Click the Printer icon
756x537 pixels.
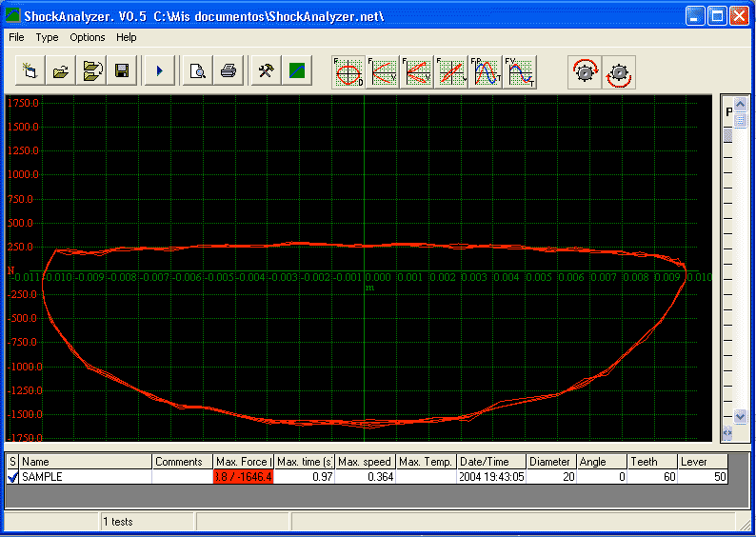[229, 71]
